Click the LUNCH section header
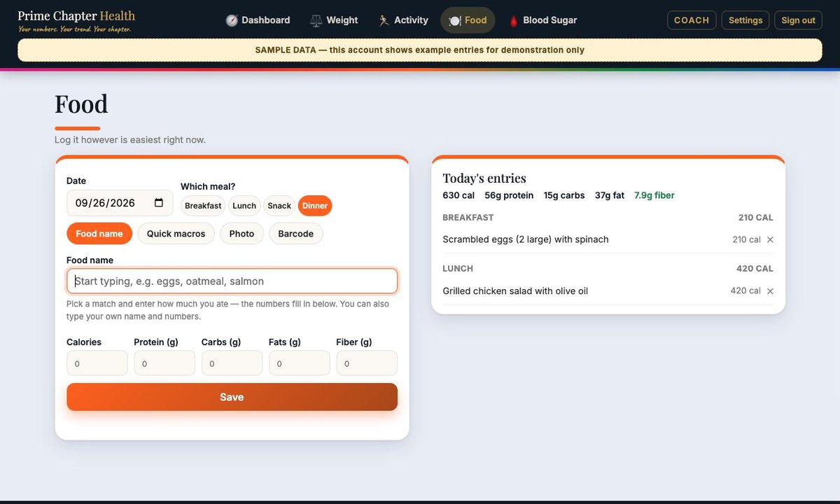 458,269
